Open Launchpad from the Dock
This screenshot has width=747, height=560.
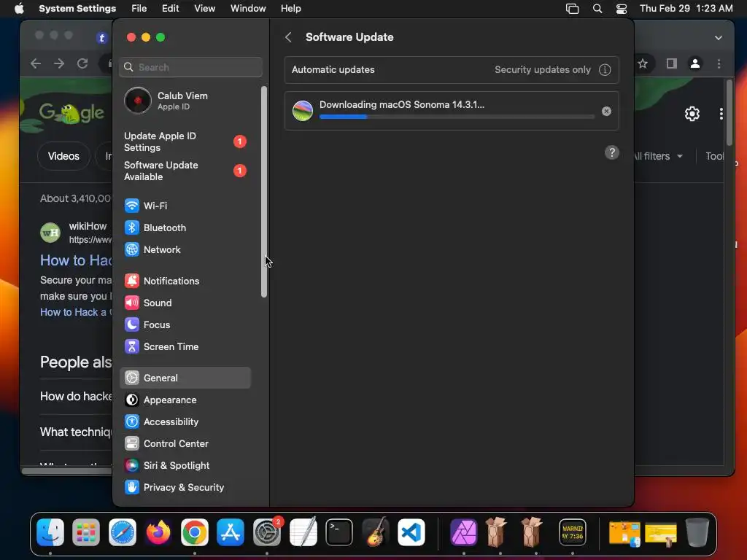(x=86, y=532)
